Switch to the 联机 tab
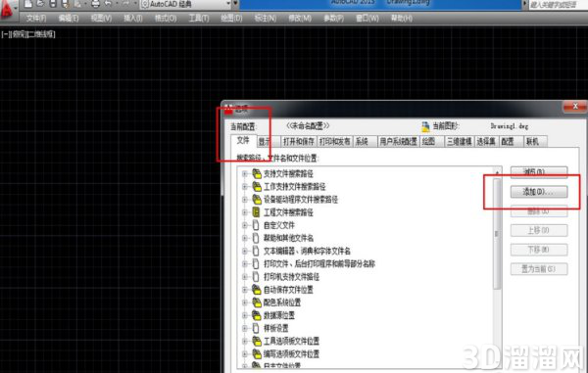The image size is (588, 373). tap(535, 142)
